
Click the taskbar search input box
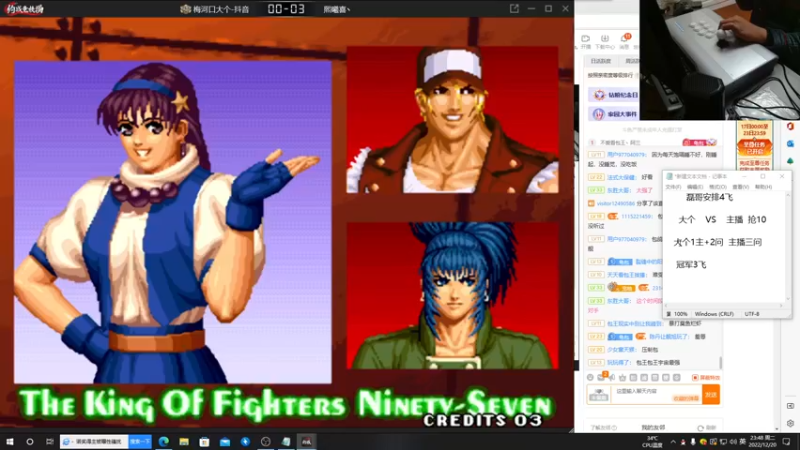pyautogui.click(x=94, y=442)
